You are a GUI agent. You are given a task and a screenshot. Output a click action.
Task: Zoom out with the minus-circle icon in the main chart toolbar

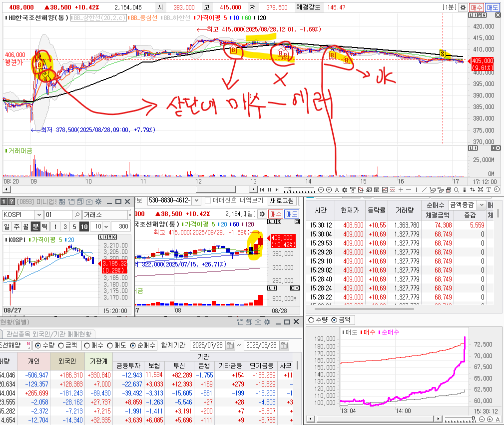[x=321, y=190]
